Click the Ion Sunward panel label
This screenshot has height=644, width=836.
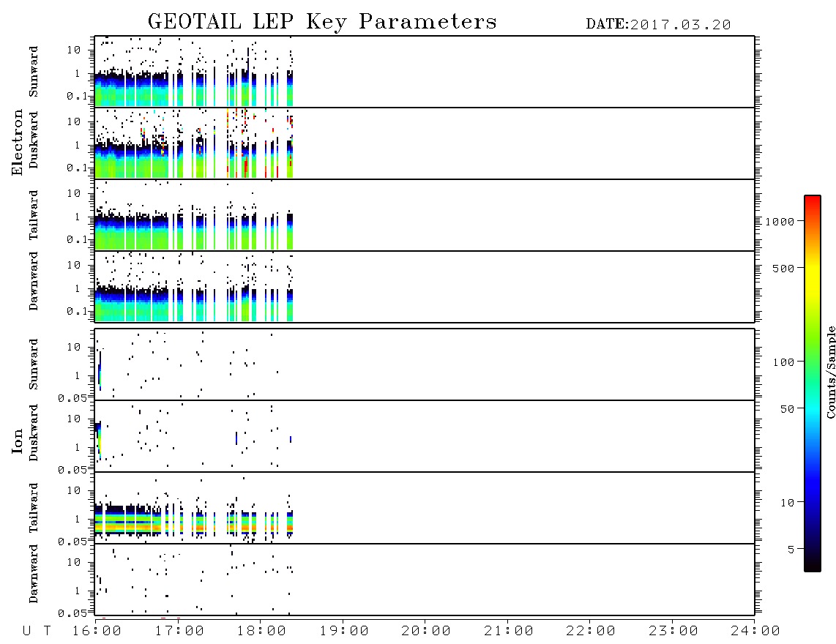(x=34, y=364)
